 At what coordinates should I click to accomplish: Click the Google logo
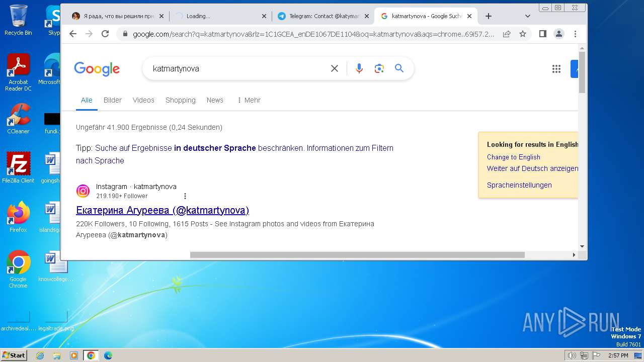click(x=97, y=69)
